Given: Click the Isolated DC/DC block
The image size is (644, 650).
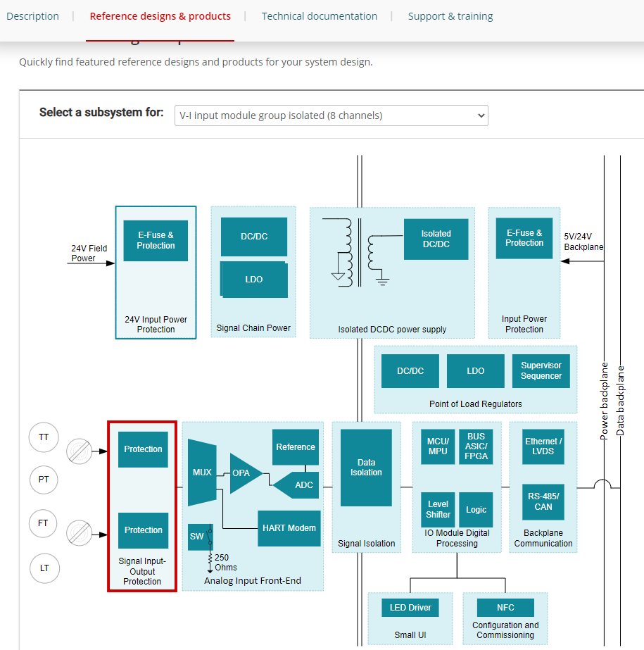Looking at the screenshot, I should click(x=436, y=239).
